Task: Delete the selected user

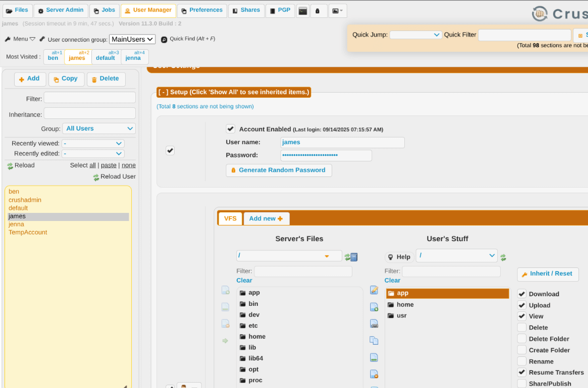Action: coord(106,79)
